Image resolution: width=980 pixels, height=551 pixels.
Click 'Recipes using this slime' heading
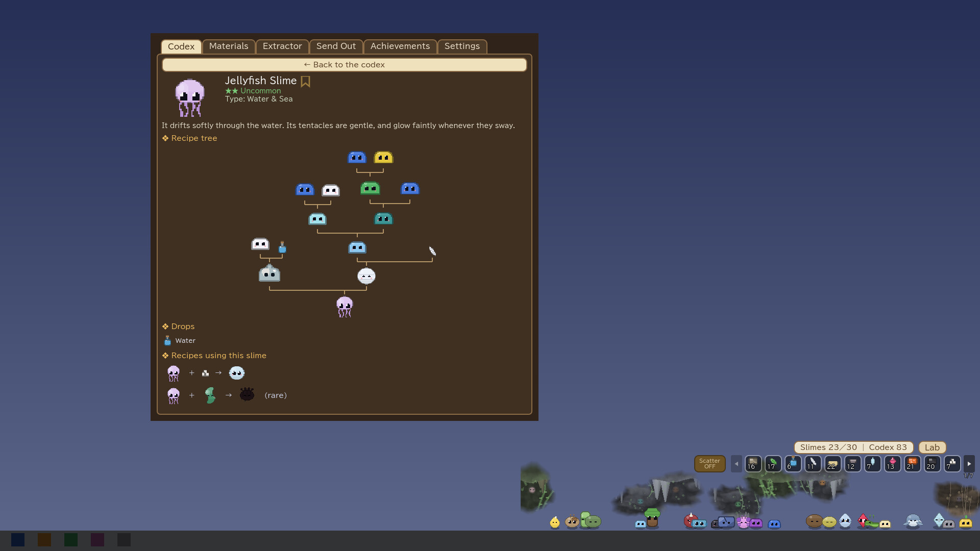(218, 356)
